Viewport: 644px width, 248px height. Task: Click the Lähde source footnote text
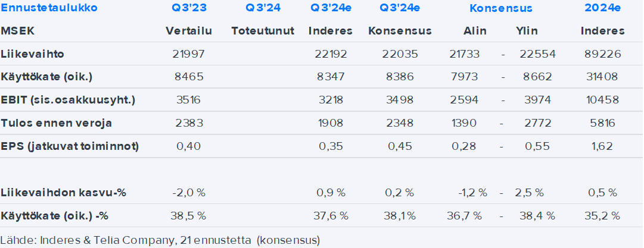click(x=161, y=240)
